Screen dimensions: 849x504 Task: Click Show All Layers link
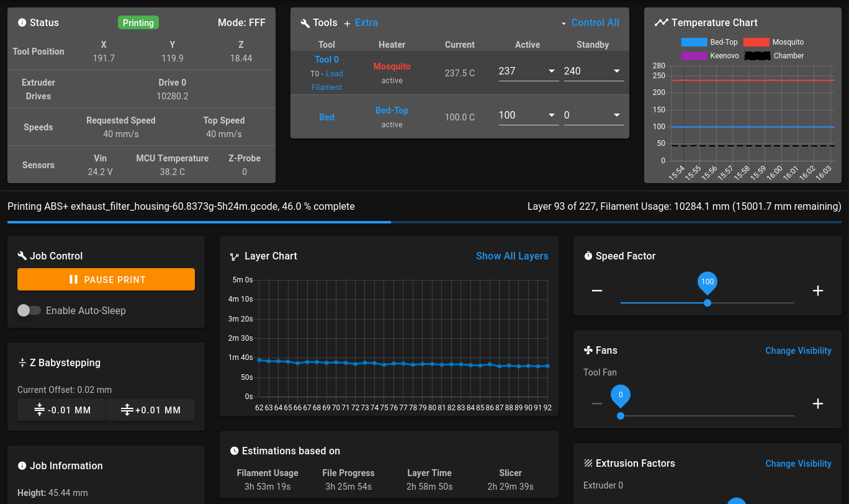click(x=512, y=256)
